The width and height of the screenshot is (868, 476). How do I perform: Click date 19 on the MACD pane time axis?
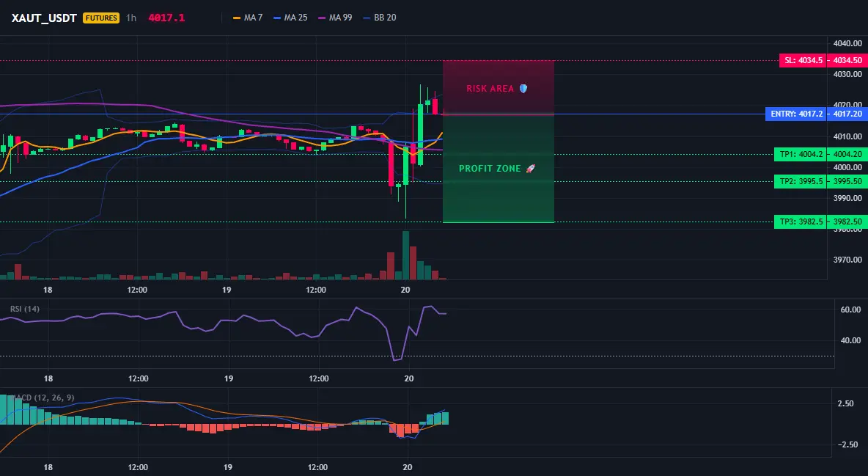(x=228, y=467)
